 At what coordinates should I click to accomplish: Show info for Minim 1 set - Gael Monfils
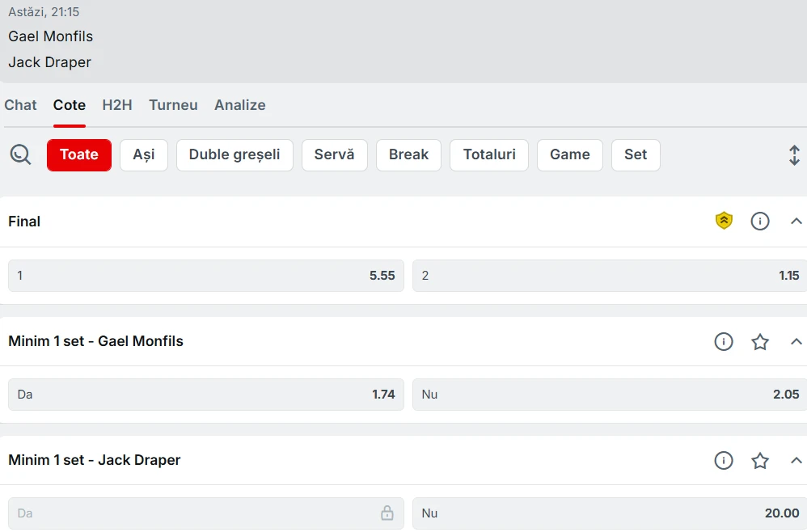[x=724, y=341]
